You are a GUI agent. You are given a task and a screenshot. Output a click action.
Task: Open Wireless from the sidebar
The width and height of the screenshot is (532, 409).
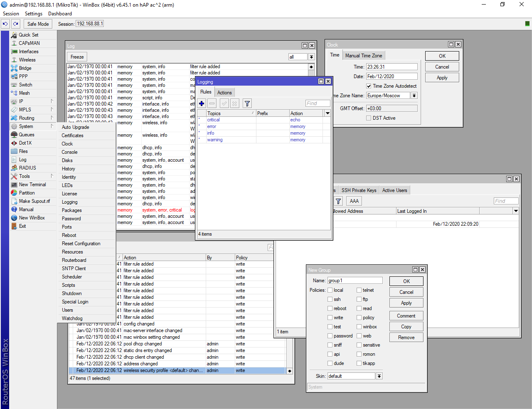(x=27, y=60)
